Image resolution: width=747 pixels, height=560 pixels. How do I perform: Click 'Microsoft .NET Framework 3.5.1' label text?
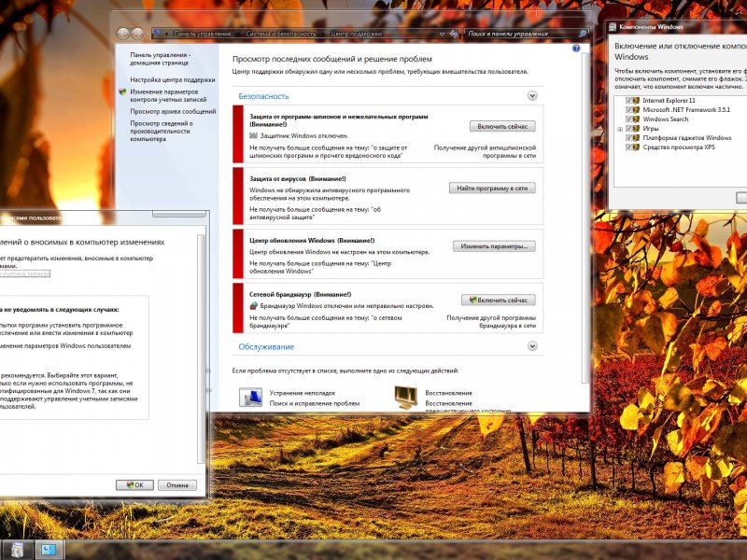click(x=686, y=110)
